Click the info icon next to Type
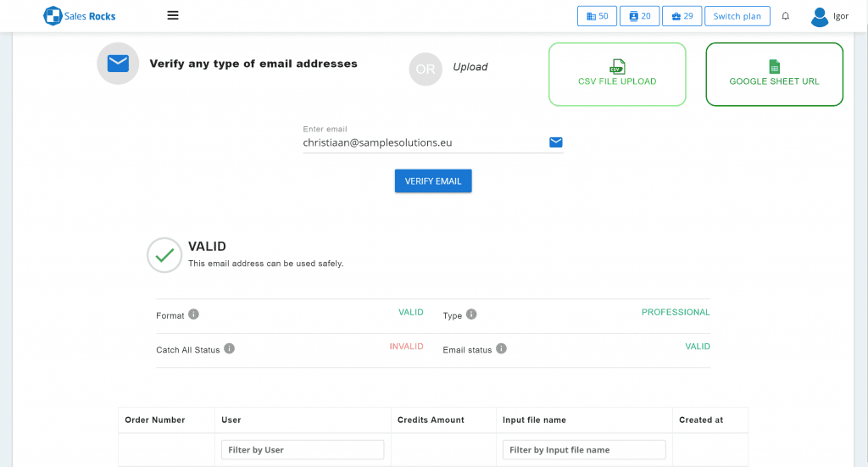 (x=471, y=314)
